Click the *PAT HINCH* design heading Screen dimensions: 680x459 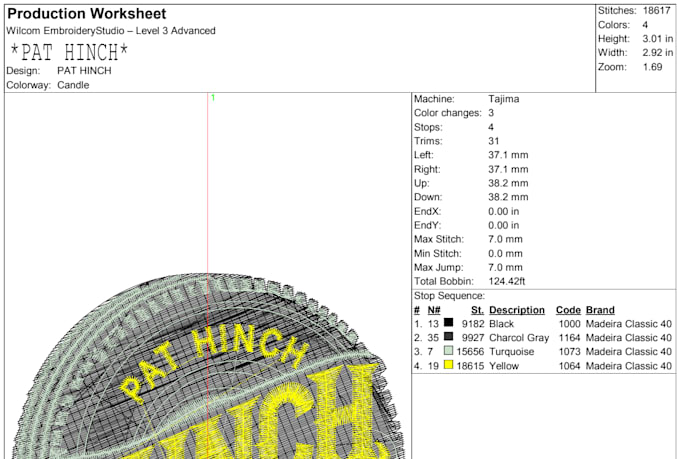click(69, 52)
